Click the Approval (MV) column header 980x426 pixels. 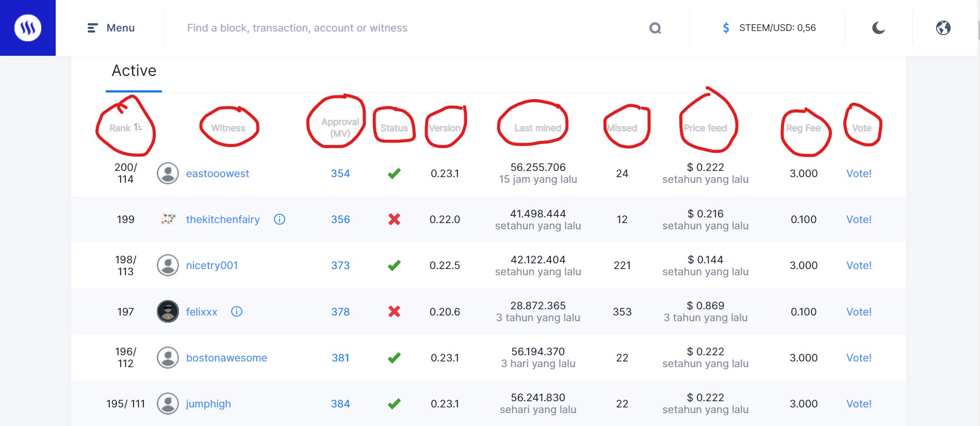point(340,128)
